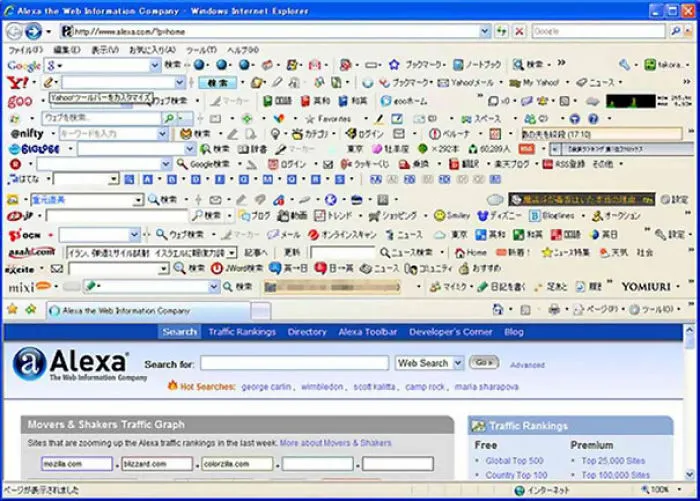This screenshot has height=501, width=700.
Task: Click the page vertical scrollbar down arrow
Action: 690,474
